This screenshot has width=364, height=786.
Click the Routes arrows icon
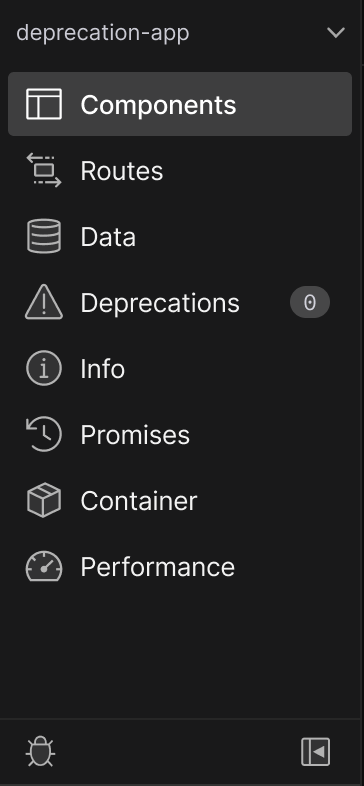(44, 170)
